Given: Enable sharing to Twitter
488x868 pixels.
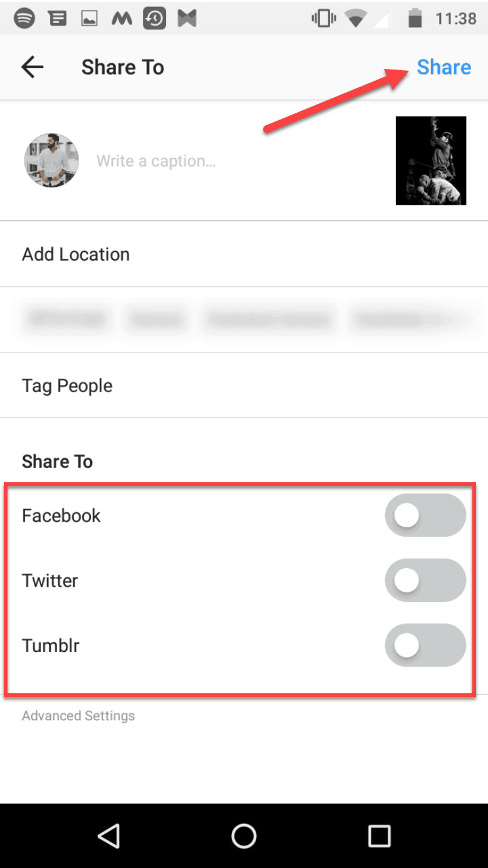Looking at the screenshot, I should (x=425, y=581).
